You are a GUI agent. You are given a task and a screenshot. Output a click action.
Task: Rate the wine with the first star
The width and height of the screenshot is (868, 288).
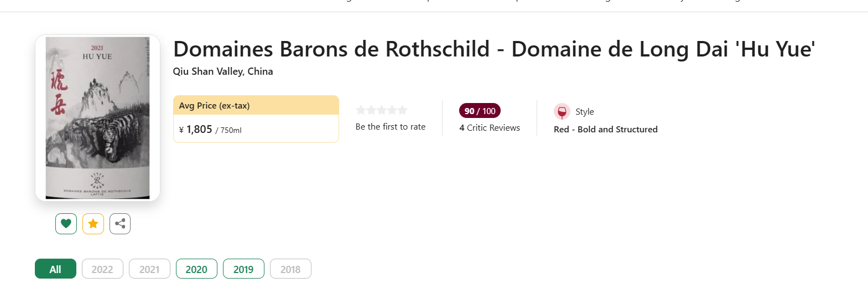(361, 110)
